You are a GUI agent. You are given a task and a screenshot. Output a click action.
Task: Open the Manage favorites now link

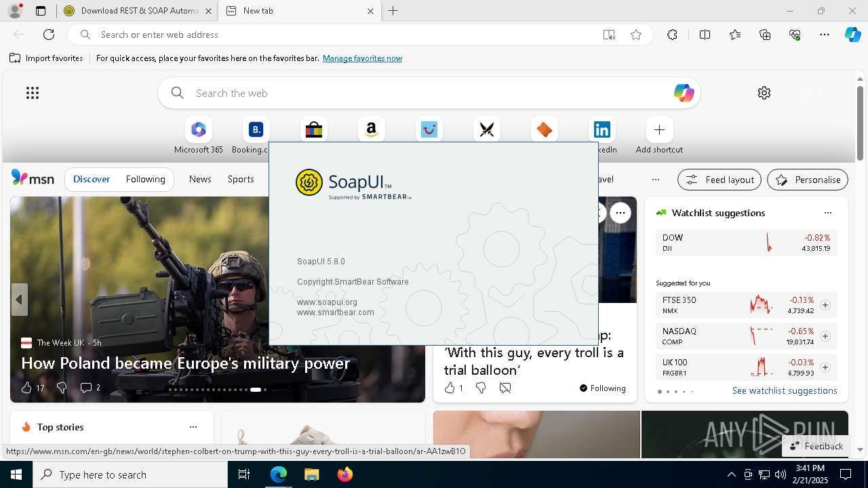coord(362,58)
